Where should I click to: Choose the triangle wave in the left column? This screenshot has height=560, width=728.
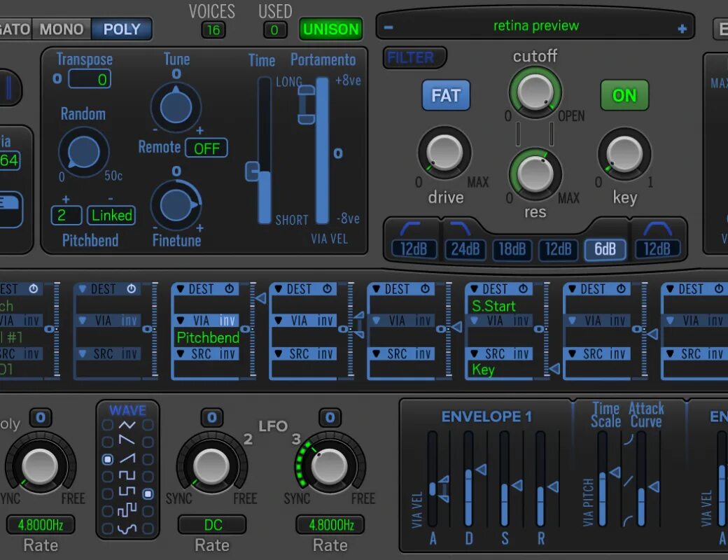pyautogui.click(x=107, y=425)
